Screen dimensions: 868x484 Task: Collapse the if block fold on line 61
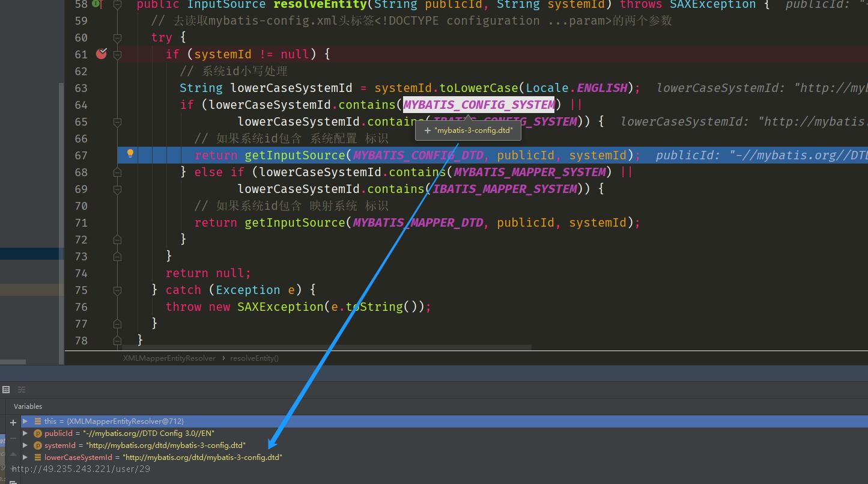(x=117, y=54)
